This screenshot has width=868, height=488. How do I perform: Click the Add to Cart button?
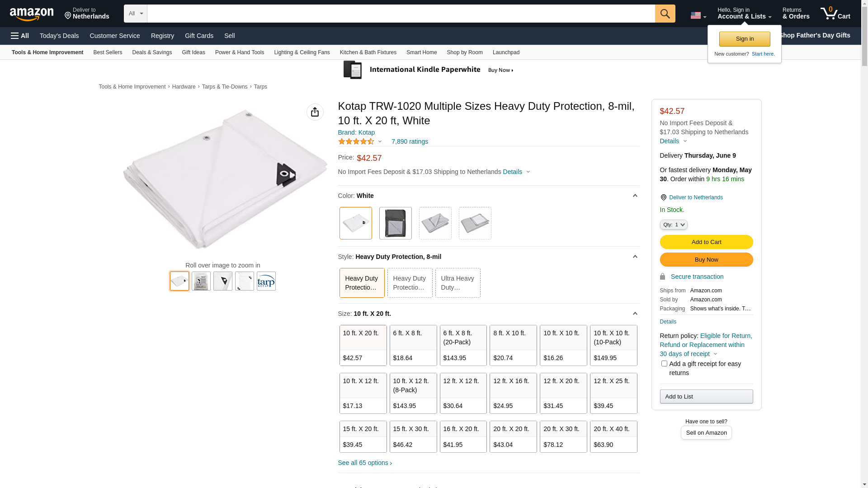tap(706, 242)
